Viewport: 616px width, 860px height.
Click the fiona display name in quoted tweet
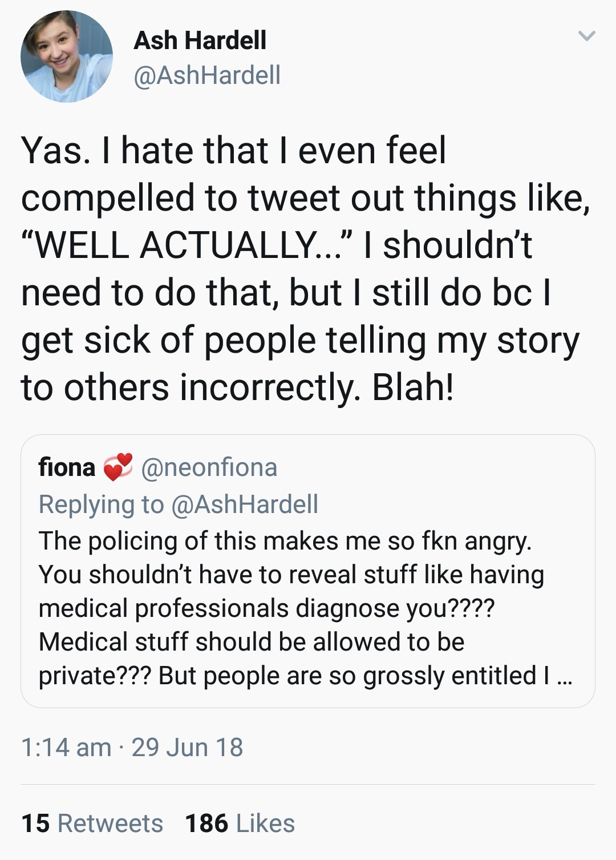[67, 467]
